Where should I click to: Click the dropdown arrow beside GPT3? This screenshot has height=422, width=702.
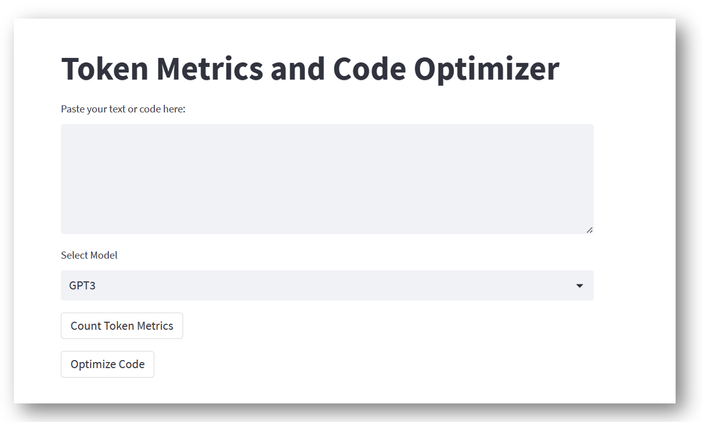point(579,286)
